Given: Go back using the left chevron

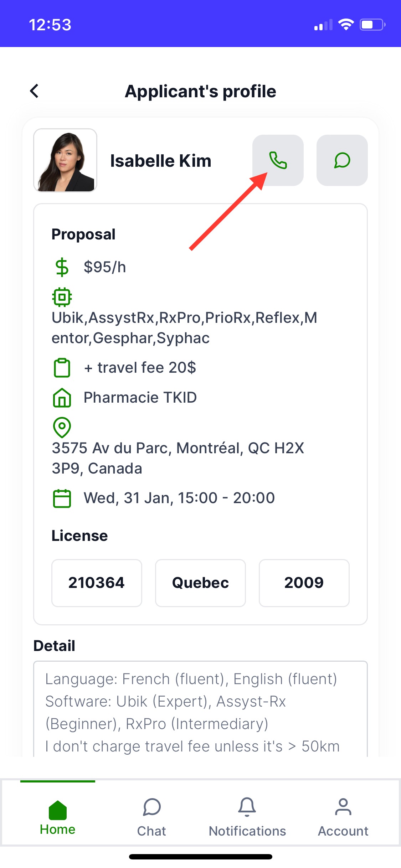Looking at the screenshot, I should [x=34, y=91].
